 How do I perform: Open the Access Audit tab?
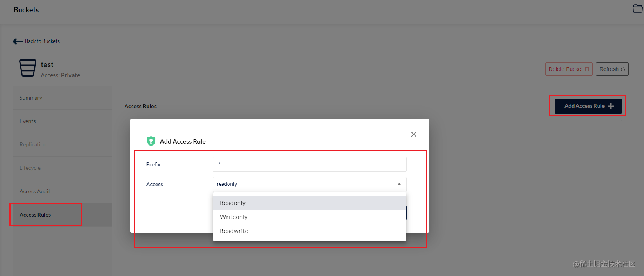click(62, 191)
